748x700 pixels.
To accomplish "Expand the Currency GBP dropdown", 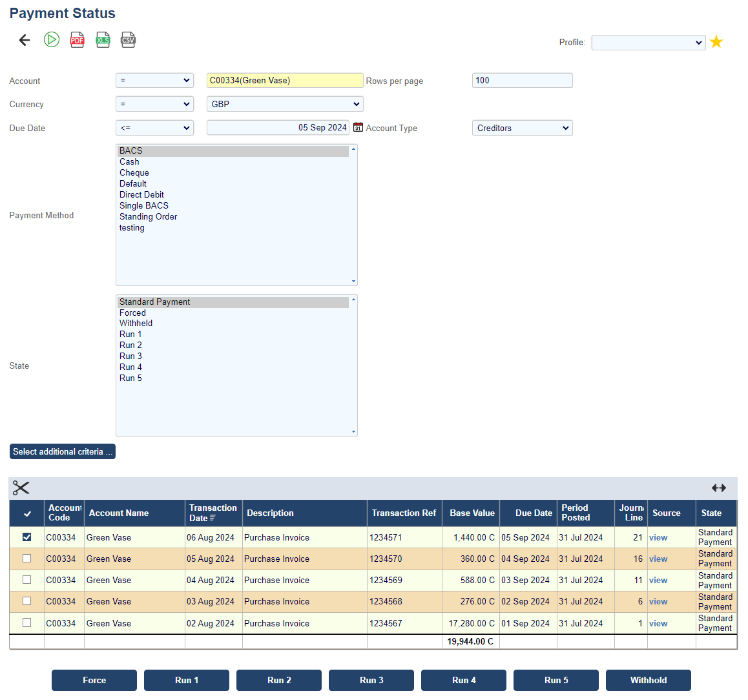I will coord(285,104).
